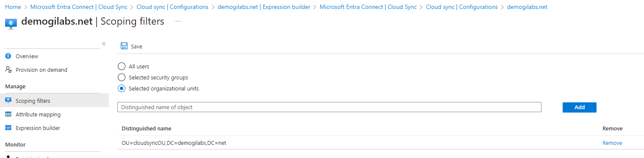644x158 pixels.
Task: Click the Save disk icon
Action: pos(124,46)
